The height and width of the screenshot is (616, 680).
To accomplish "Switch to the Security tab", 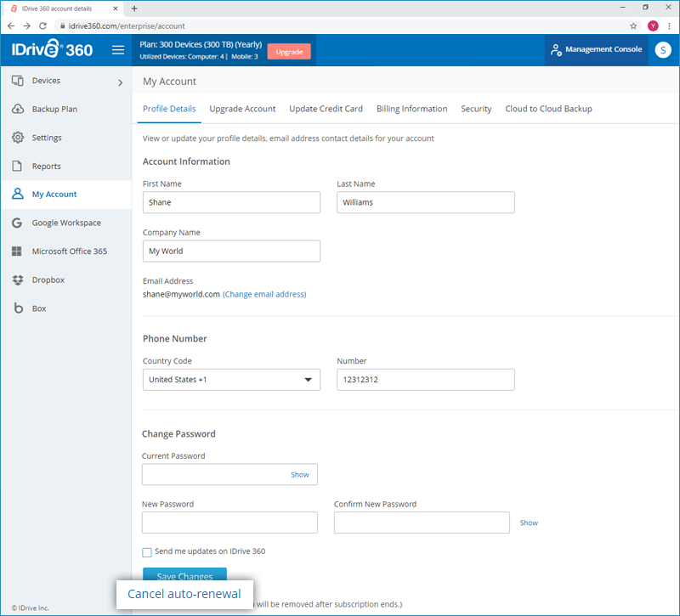I will pyautogui.click(x=476, y=109).
